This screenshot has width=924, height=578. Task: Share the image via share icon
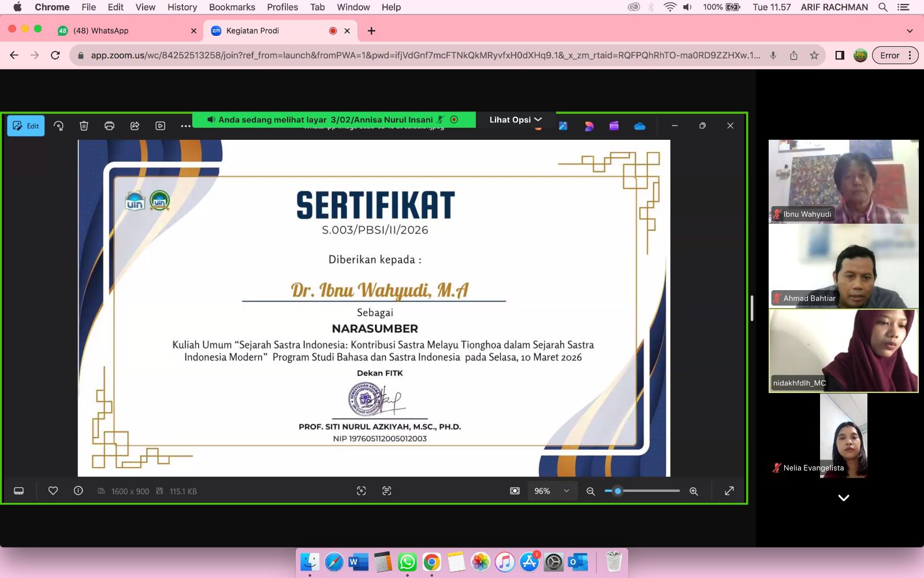click(x=135, y=126)
